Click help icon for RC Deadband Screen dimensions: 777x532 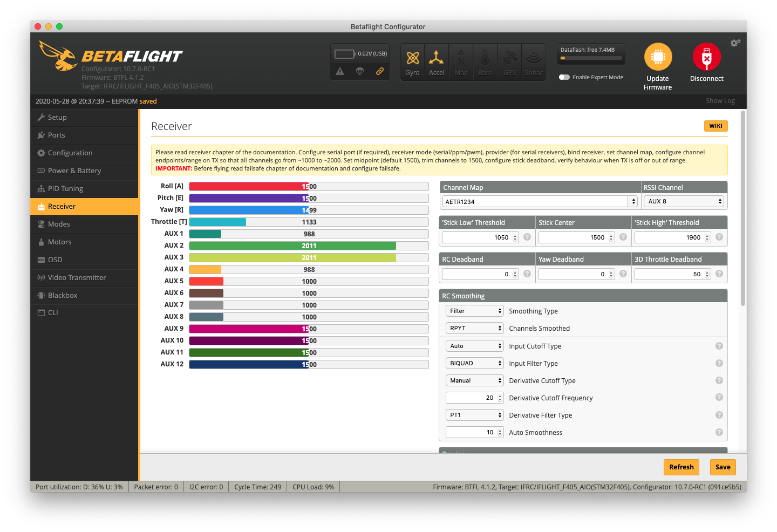(x=527, y=274)
